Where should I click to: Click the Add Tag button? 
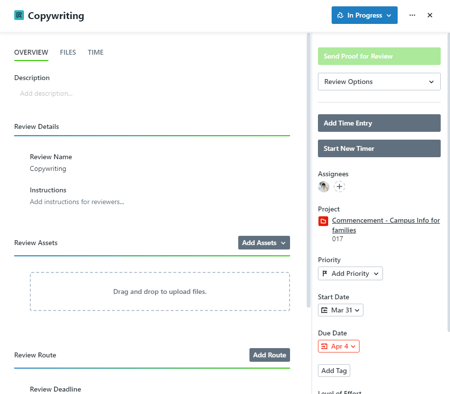pos(334,370)
